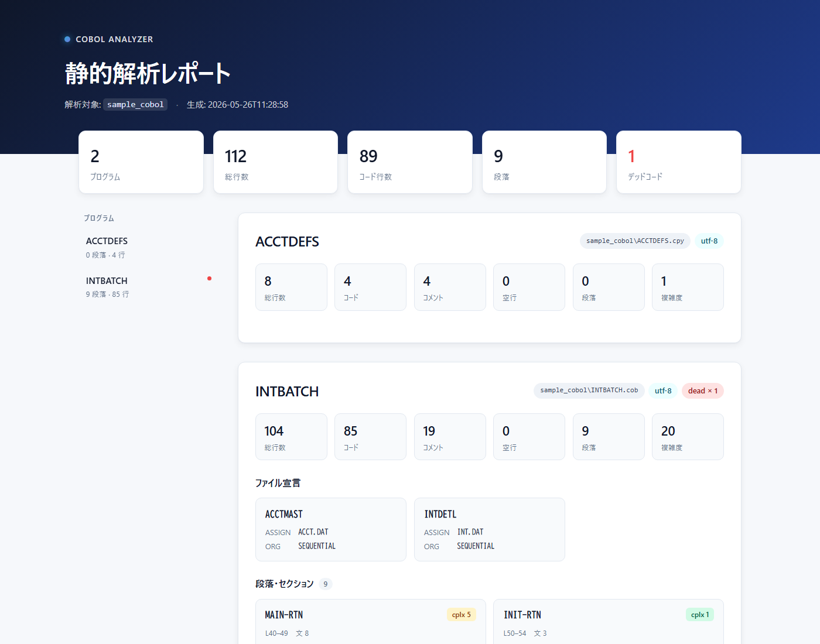Click the 静的解析レポート page title
820x644 pixels.
148,74
